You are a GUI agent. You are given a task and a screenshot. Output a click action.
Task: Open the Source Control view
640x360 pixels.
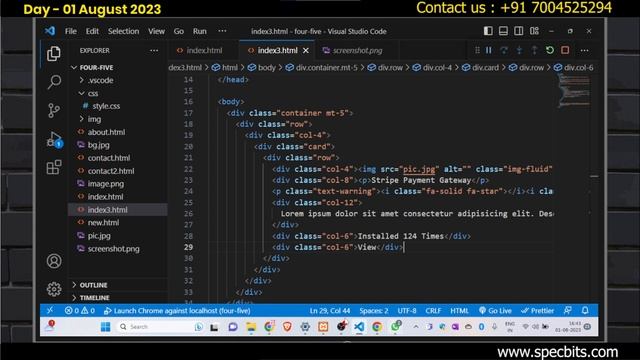pos(54,111)
